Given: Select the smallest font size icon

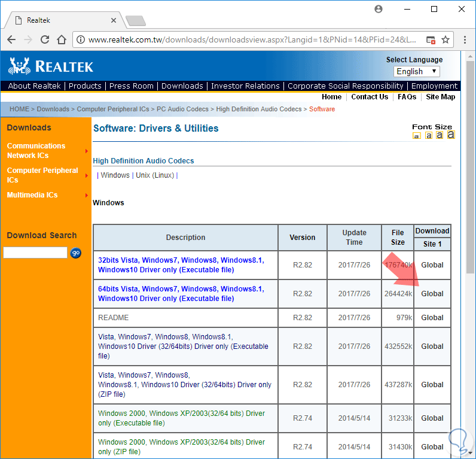Looking at the screenshot, I should coord(416,136).
